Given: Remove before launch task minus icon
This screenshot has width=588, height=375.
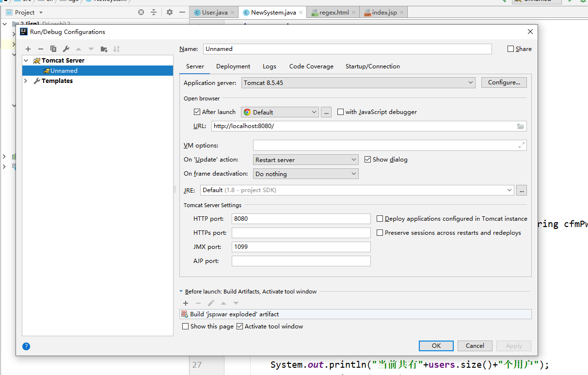Looking at the screenshot, I should click(x=198, y=303).
